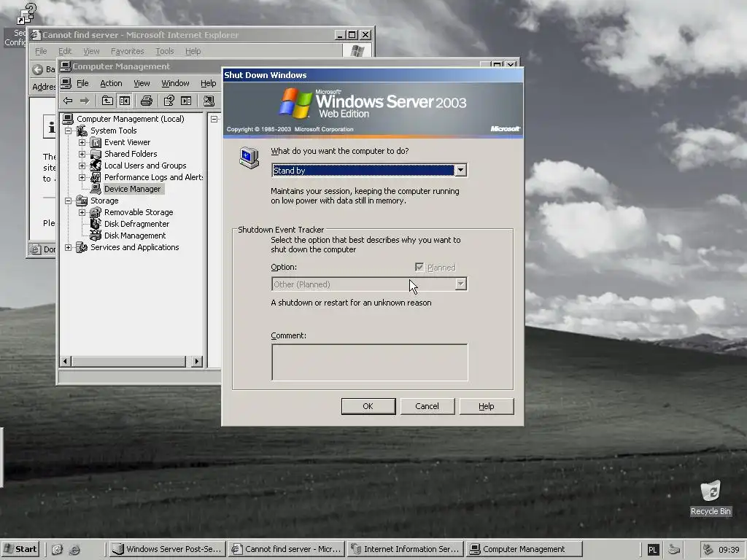Expand the Local Users and Groups node
Image resolution: width=747 pixels, height=560 pixels.
[82, 166]
